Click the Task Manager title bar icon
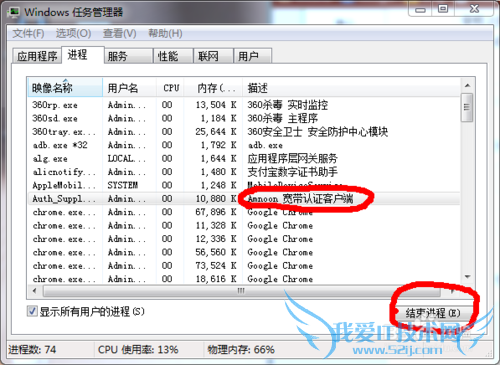This screenshot has width=500, height=365. pyautogui.click(x=14, y=12)
